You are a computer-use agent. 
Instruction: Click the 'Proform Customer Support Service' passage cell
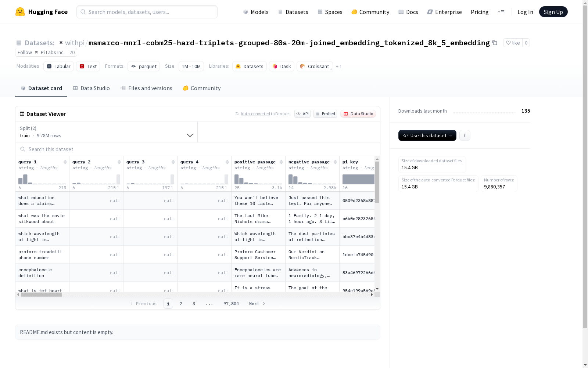(258, 255)
